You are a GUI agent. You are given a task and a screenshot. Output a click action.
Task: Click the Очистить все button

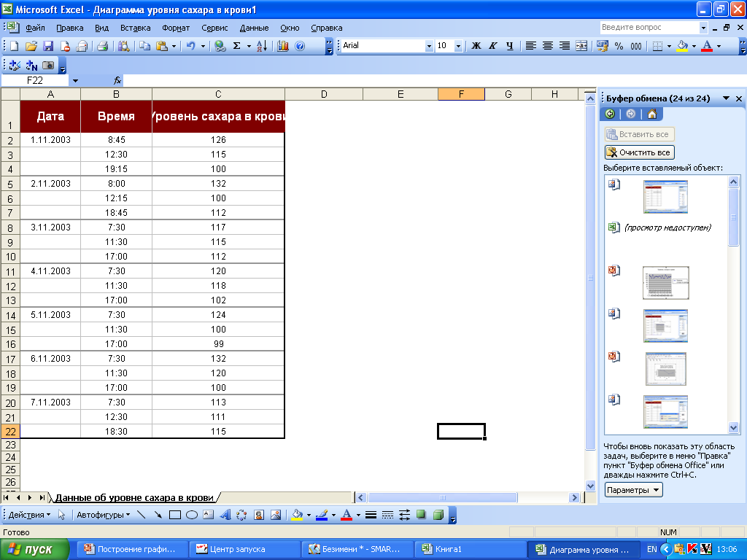coord(639,152)
